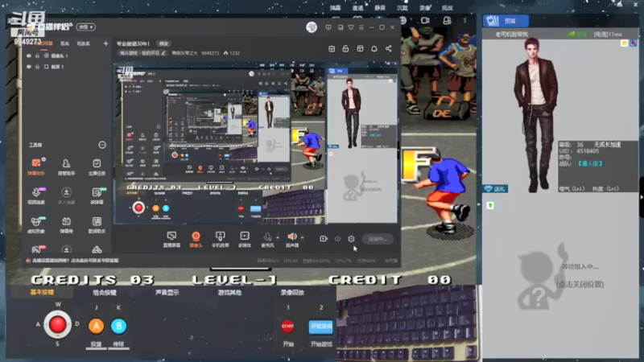Switch to the 声音显示 tab
This screenshot has height=362, width=644.
(x=167, y=293)
